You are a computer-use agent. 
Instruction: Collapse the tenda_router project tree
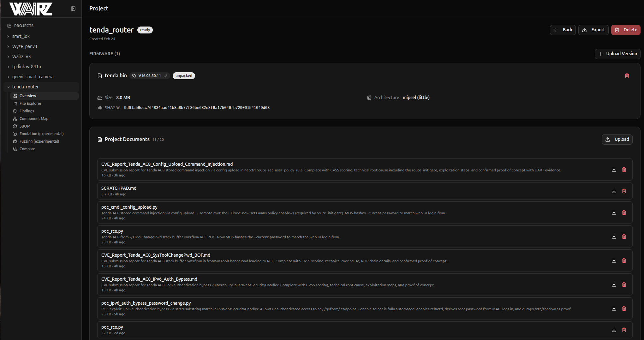click(8, 87)
